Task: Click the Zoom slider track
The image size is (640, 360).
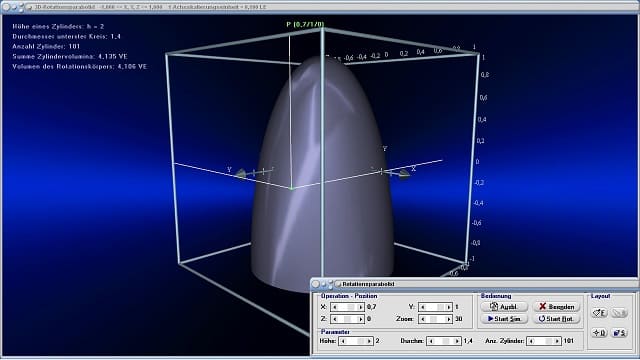Action: (x=436, y=319)
